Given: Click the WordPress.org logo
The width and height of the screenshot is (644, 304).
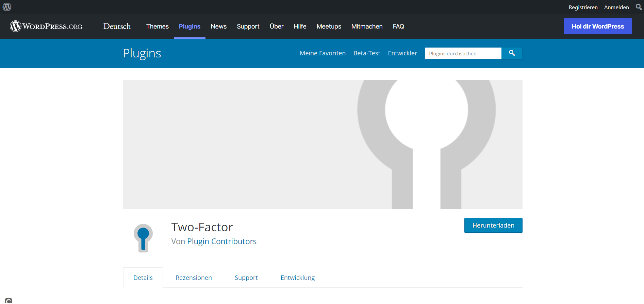Looking at the screenshot, I should [x=46, y=26].
